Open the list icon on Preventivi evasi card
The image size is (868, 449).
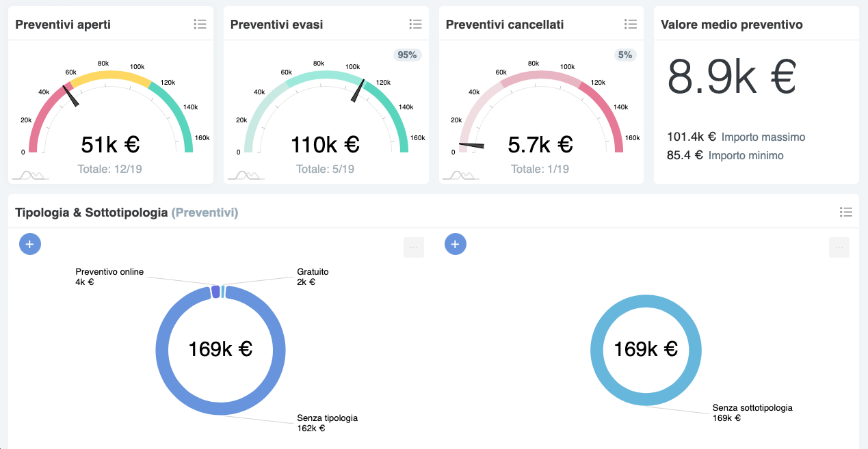(415, 24)
